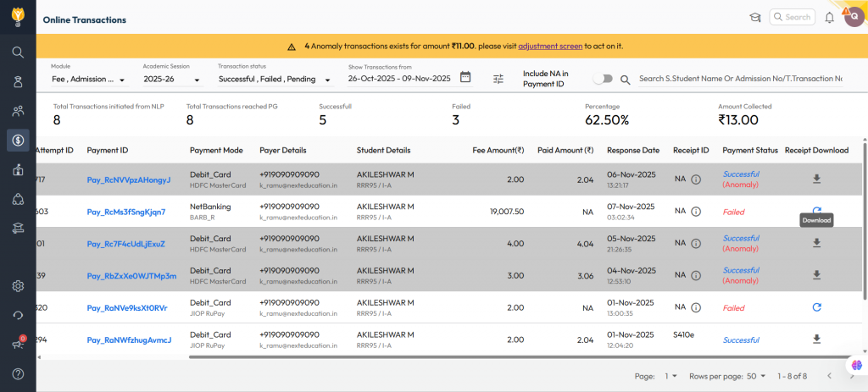The height and width of the screenshot is (392, 868).
Task: Click the student name search field
Action: click(x=739, y=79)
